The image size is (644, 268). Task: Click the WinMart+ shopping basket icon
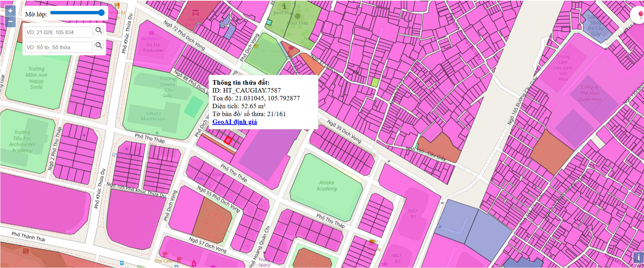tap(151, 33)
